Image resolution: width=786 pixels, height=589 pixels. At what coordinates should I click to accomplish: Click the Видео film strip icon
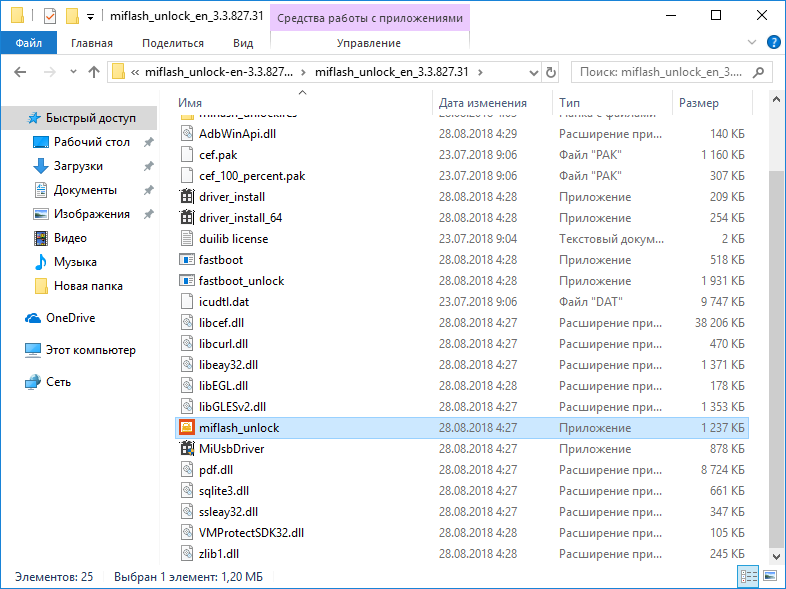click(41, 238)
